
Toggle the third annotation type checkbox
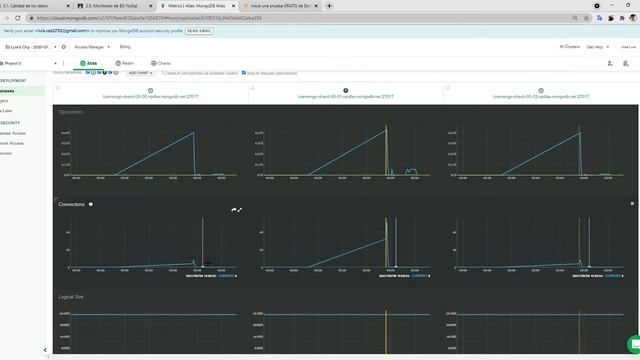click(110, 73)
